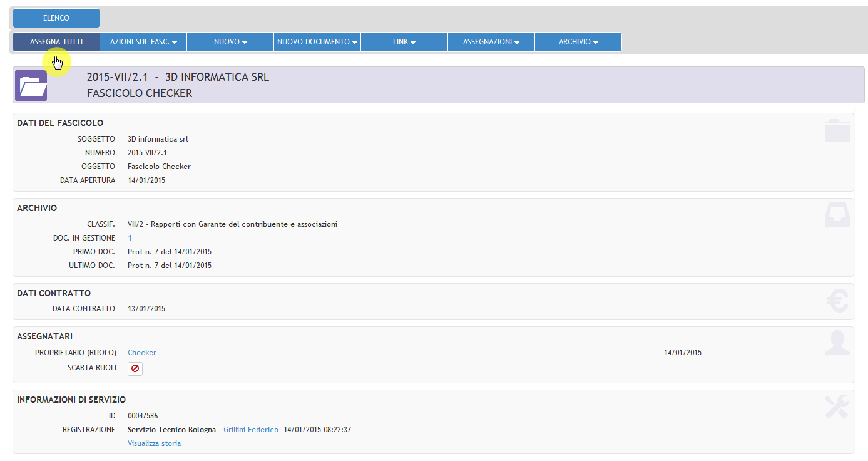This screenshot has width=868, height=461.
Task: Click the inbox tray icon in Archivio section
Action: pyautogui.click(x=837, y=215)
